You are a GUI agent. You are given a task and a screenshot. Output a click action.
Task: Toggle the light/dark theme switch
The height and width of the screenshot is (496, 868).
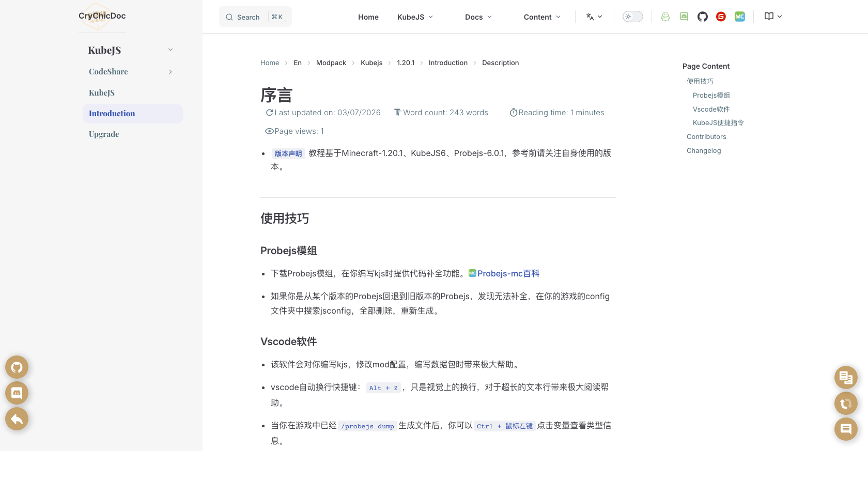(x=632, y=17)
